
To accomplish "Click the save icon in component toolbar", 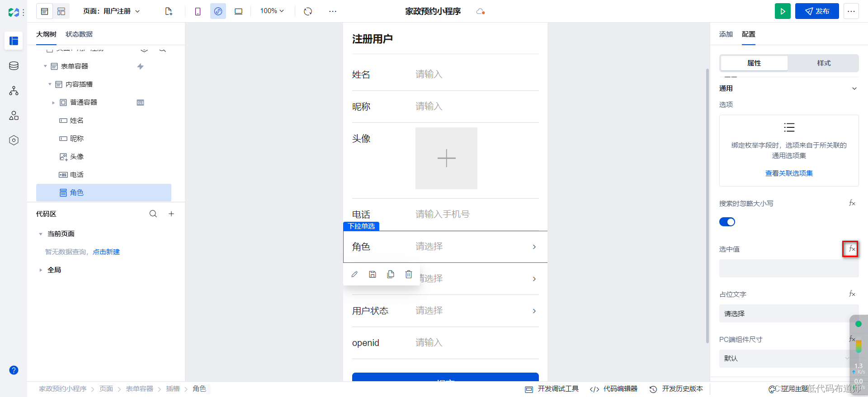I will 373,274.
